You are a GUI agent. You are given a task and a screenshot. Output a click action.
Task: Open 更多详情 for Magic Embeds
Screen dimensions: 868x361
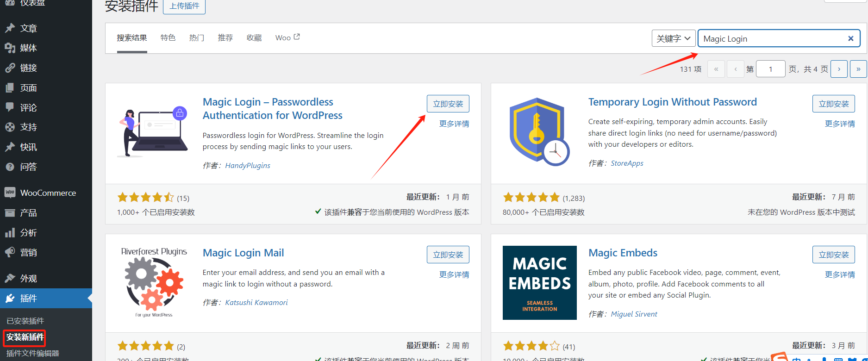[840, 275]
